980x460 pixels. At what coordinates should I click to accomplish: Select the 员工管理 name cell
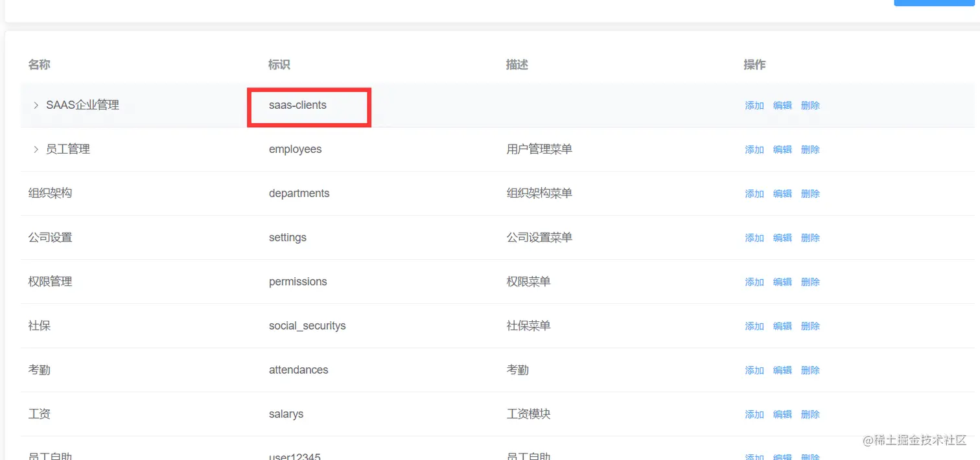pos(68,149)
